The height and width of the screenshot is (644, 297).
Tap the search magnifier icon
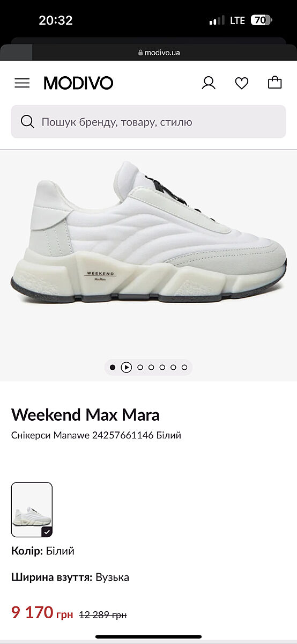[x=27, y=122]
